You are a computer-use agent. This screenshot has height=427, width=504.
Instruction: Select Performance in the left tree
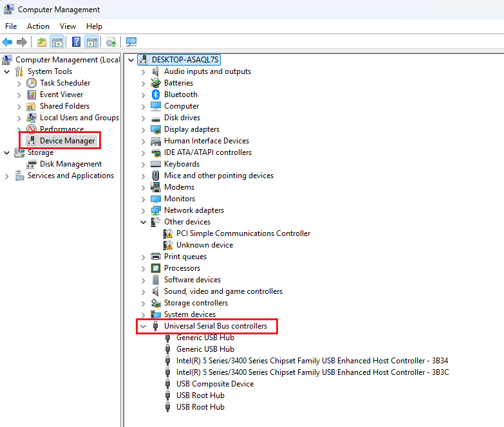pyautogui.click(x=62, y=129)
